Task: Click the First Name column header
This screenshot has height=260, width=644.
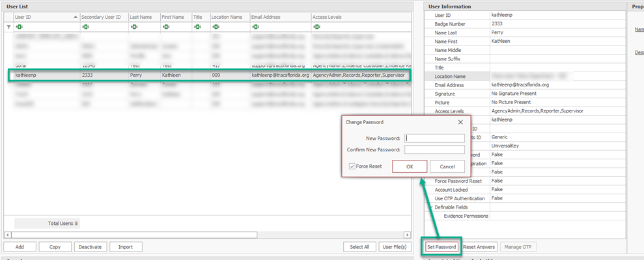Action: (175, 17)
